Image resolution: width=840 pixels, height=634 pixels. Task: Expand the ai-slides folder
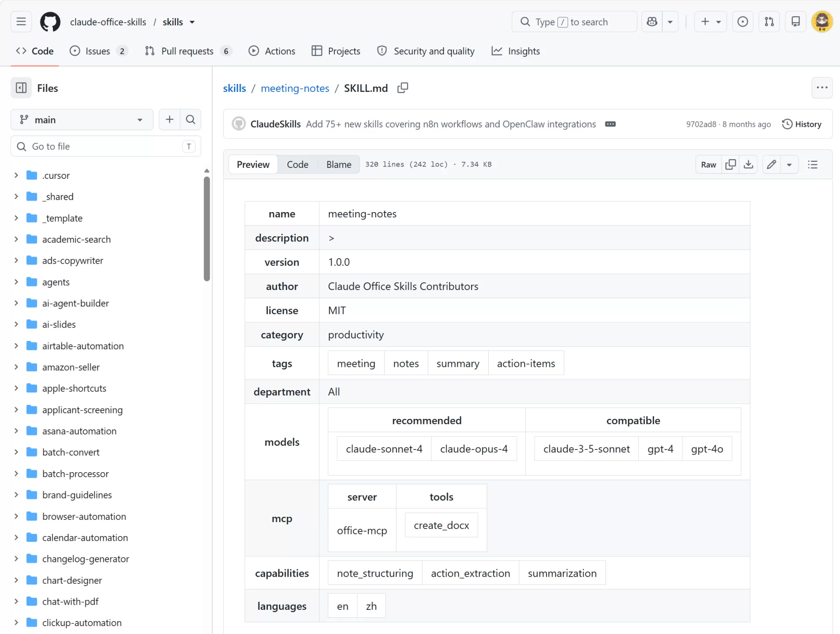coord(16,324)
